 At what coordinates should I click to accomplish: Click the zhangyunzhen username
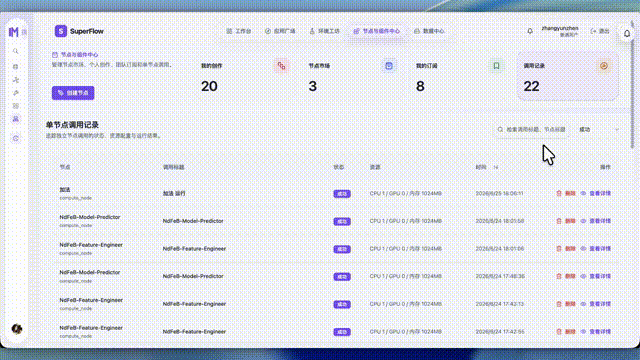(560, 28)
